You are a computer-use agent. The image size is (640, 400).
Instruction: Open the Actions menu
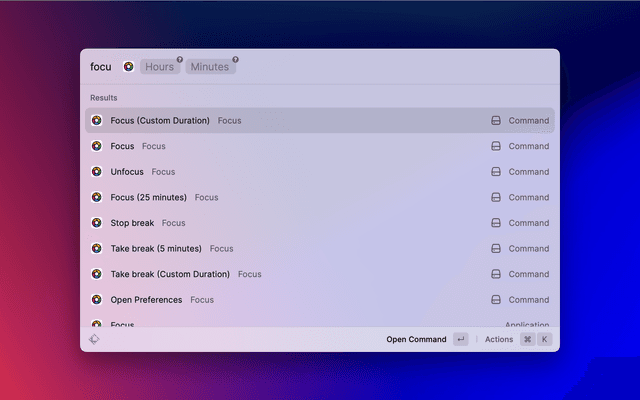pyautogui.click(x=499, y=339)
